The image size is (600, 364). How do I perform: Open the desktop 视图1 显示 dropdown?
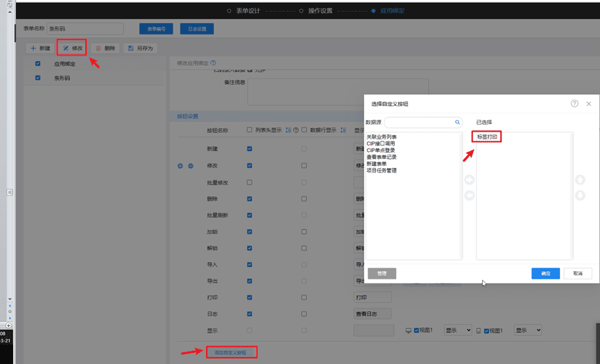pyautogui.click(x=458, y=330)
